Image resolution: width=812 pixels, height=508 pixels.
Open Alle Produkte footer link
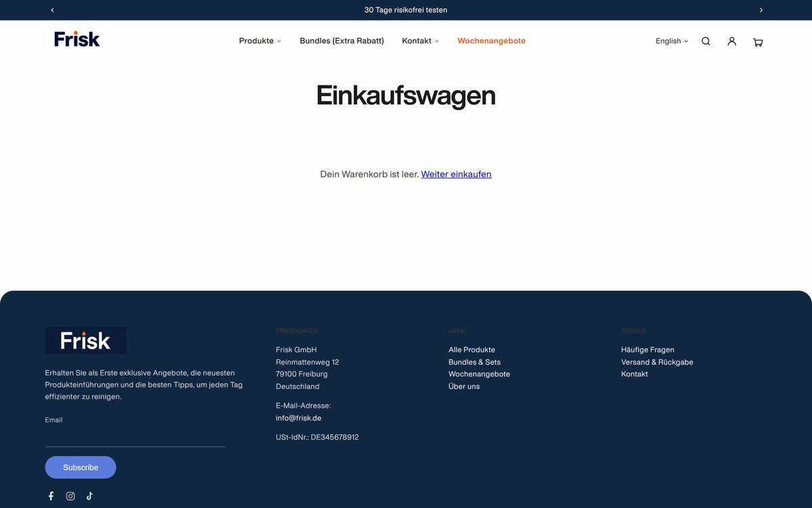[x=472, y=350]
